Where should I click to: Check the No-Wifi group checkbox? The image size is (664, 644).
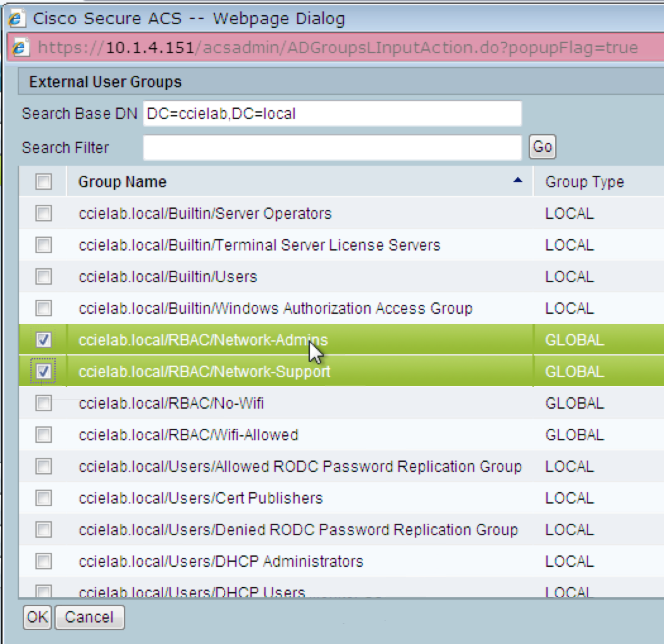(42, 403)
